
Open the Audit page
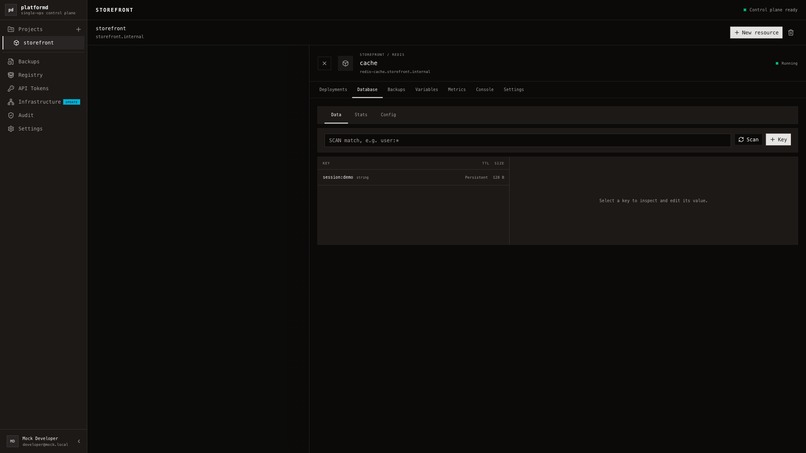[x=44, y=115]
